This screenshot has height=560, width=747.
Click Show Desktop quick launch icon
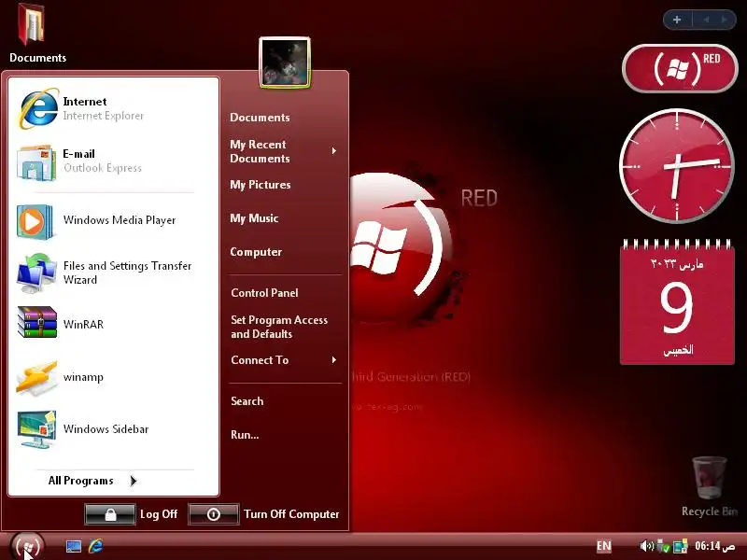tap(74, 546)
